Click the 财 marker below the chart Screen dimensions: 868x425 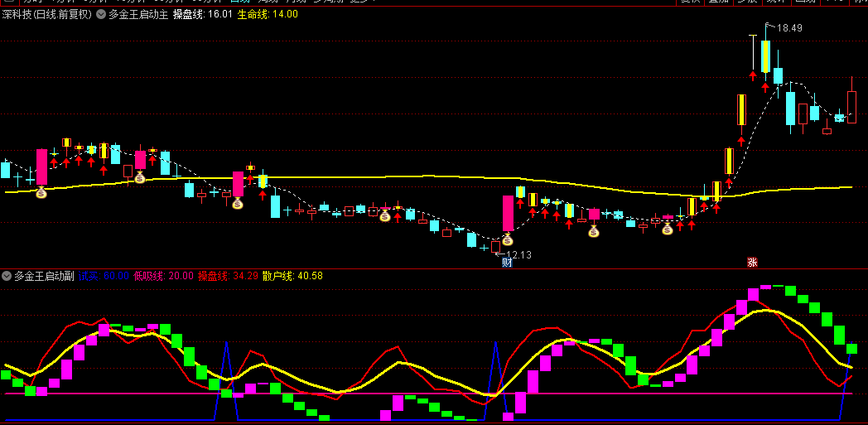(x=507, y=263)
